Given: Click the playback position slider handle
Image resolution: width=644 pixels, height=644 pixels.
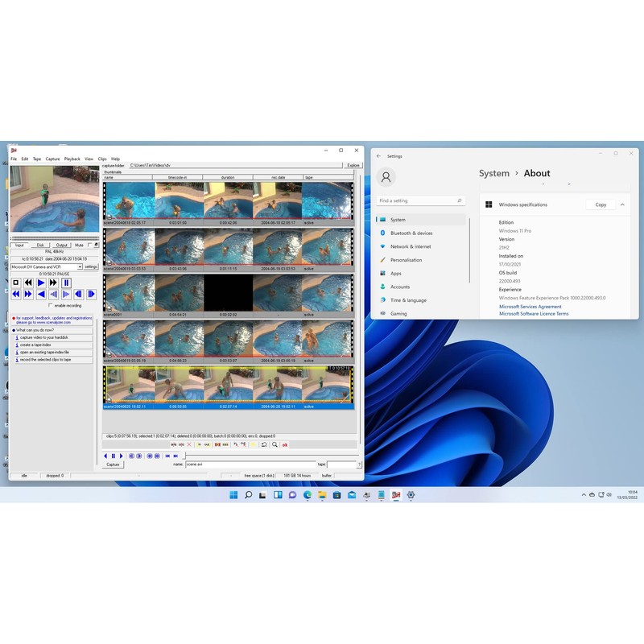Looking at the screenshot, I should [x=184, y=456].
